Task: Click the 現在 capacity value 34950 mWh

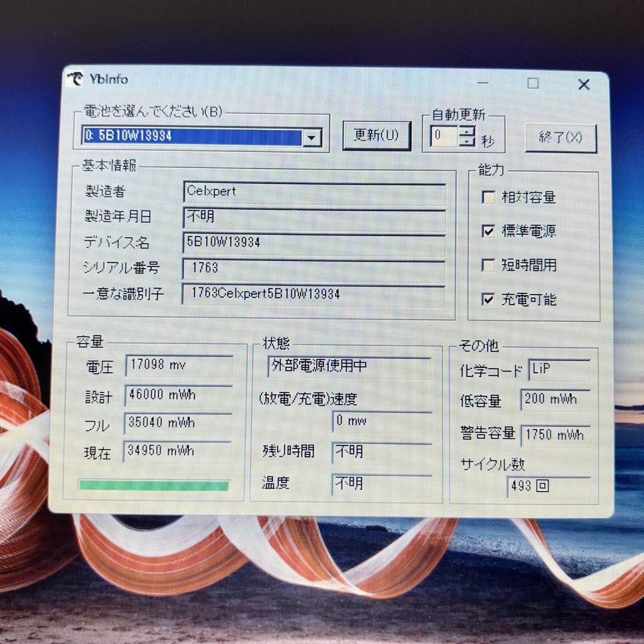Action: [177, 451]
